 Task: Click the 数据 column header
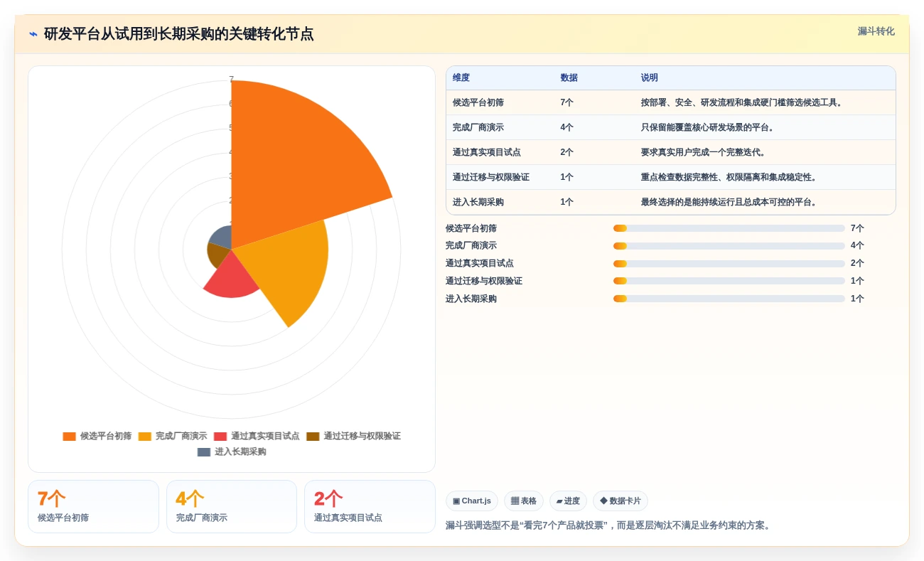569,78
